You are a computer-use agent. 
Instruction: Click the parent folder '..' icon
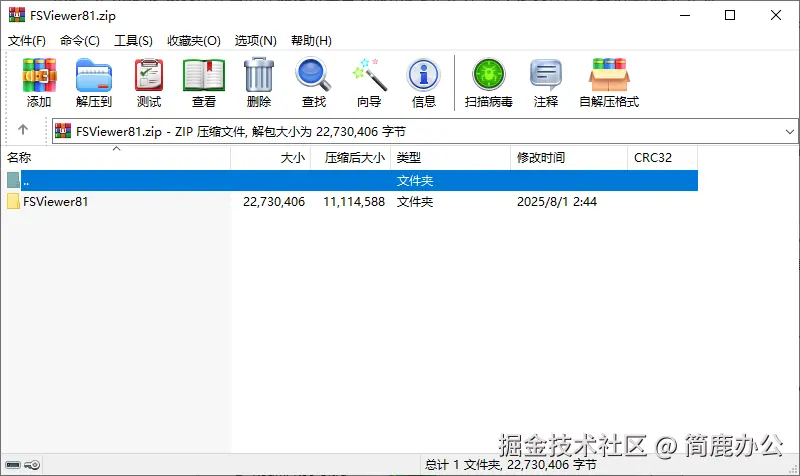tap(14, 180)
